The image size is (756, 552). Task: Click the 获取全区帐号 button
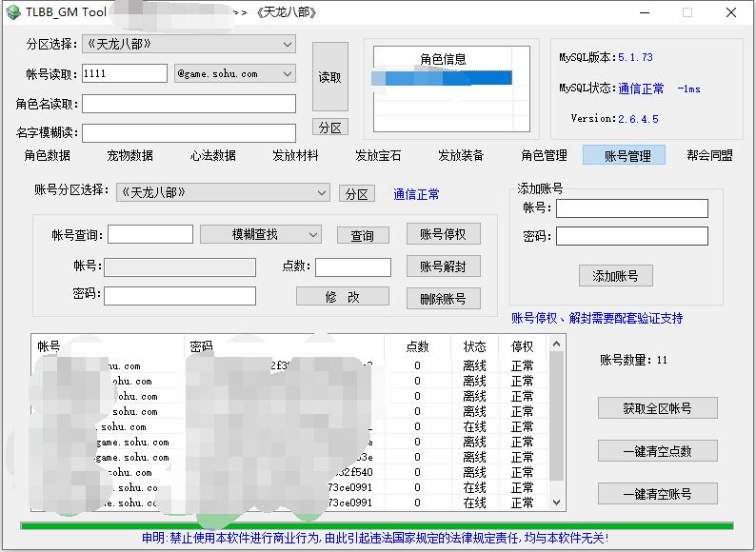[657, 408]
